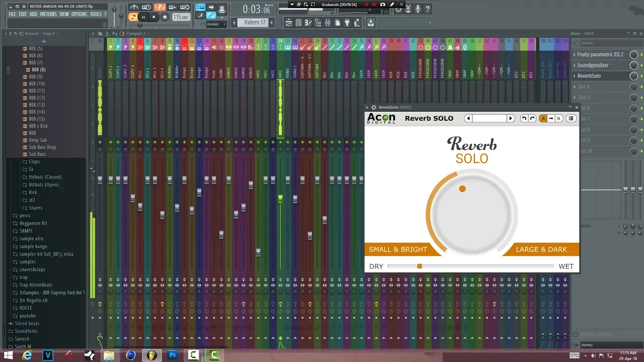Open the FILE menu
644x362 pixels.
click(13, 14)
